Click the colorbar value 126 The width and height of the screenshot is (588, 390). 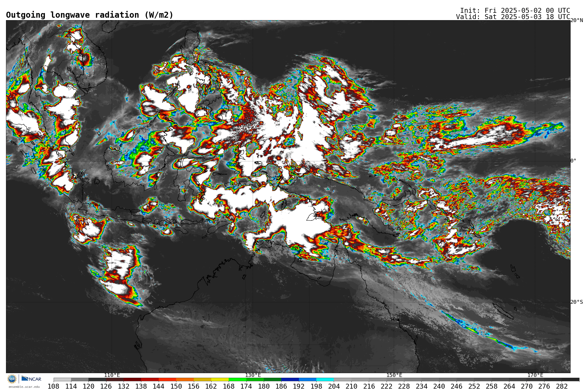[x=106, y=386]
